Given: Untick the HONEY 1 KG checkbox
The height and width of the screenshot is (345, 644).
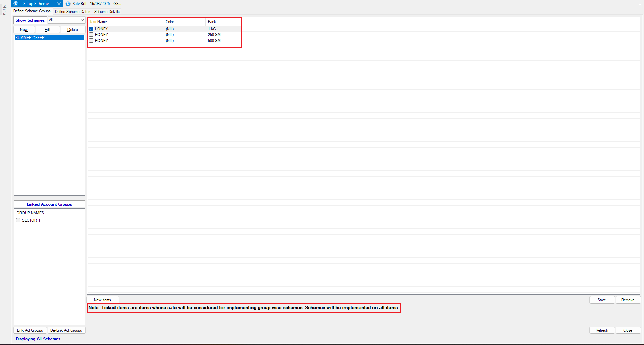Looking at the screenshot, I should coord(91,29).
